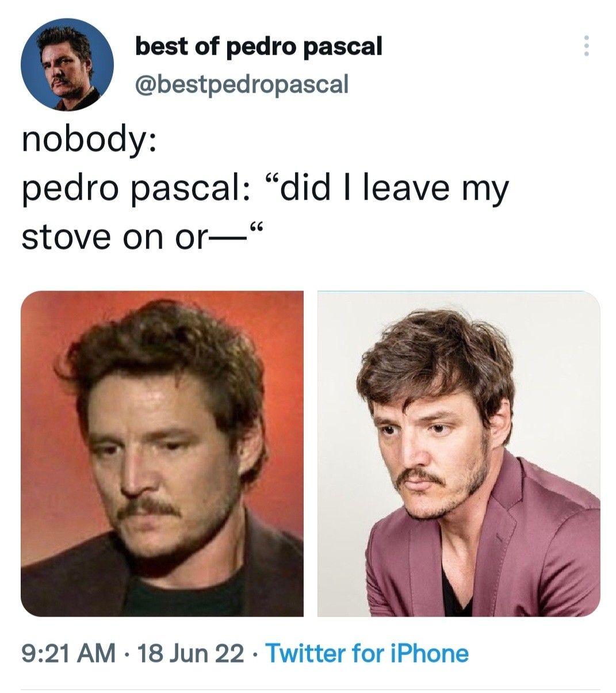This screenshot has width=616, height=693.
Task: Open the three-dot more options menu
Action: (586, 46)
